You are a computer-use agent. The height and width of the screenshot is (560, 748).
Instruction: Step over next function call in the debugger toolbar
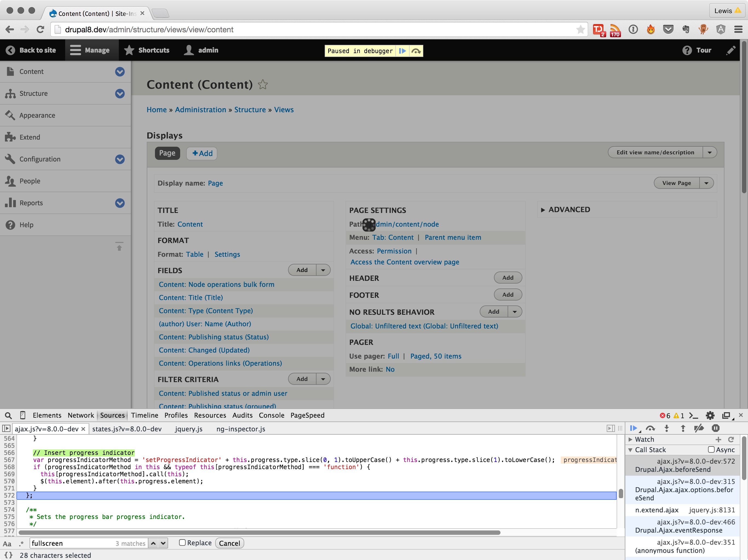(x=650, y=429)
